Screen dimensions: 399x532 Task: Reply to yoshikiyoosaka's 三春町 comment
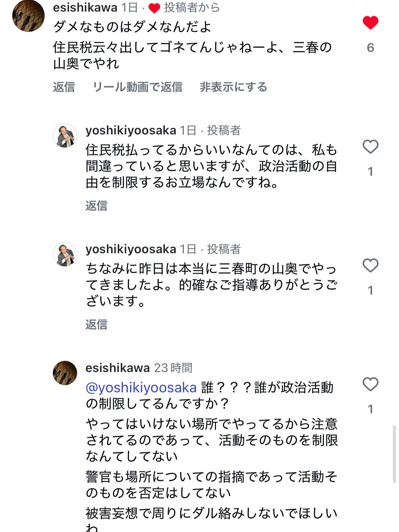96,324
